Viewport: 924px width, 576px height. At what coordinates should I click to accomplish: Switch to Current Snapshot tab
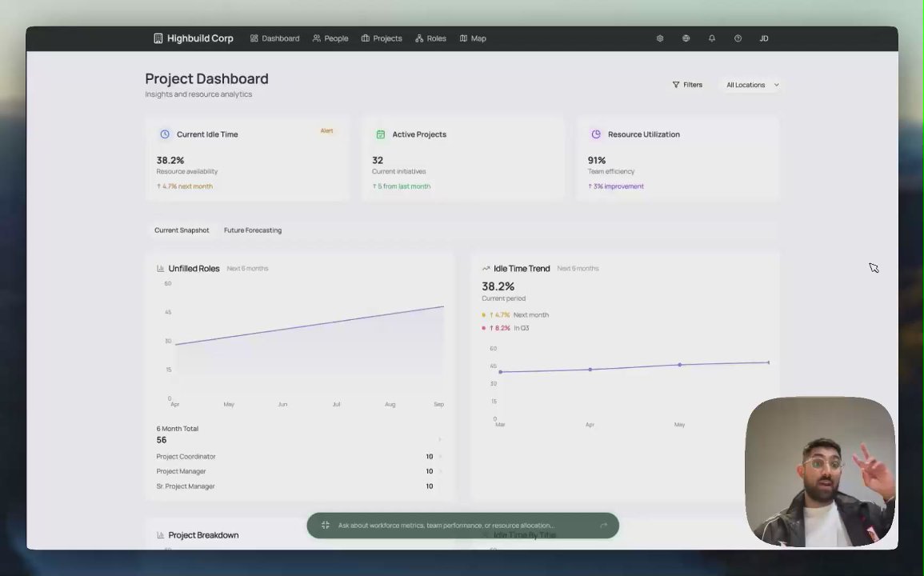182,230
